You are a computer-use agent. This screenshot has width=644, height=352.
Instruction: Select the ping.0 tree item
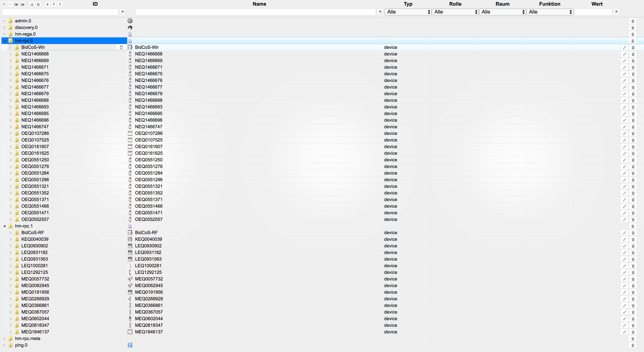(x=21, y=345)
